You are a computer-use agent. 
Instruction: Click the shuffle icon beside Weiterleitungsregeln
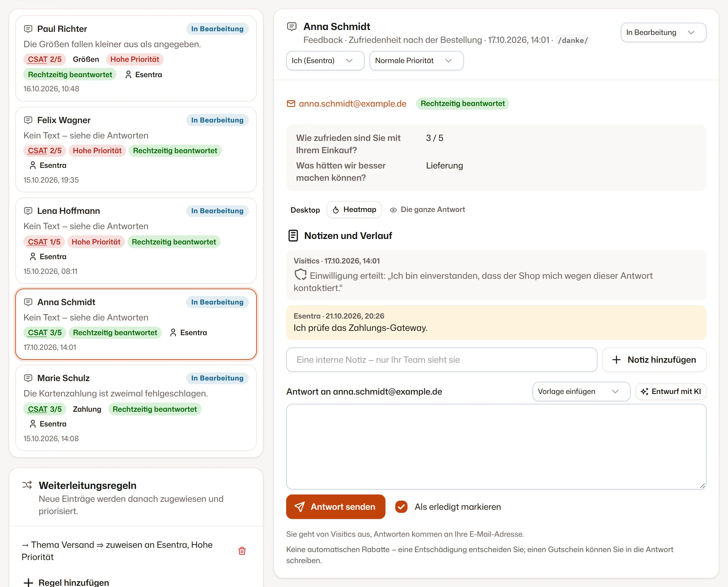(27, 485)
